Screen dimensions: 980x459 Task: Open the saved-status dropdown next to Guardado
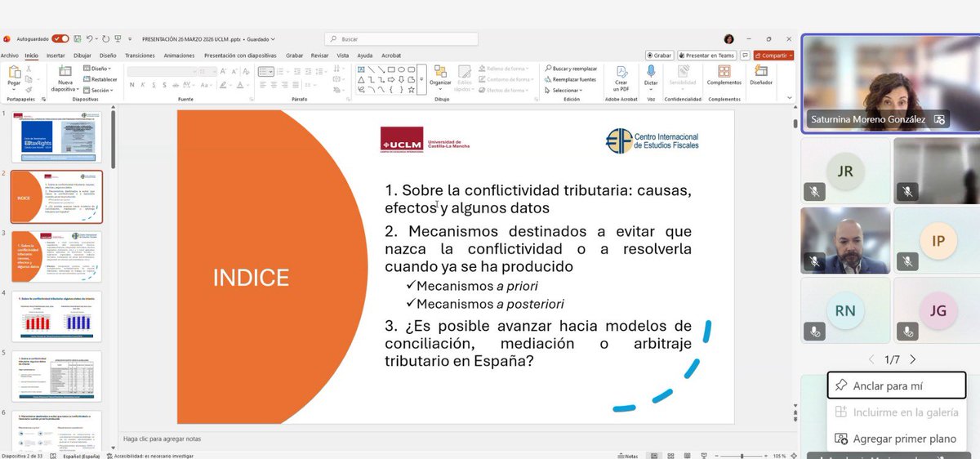click(273, 38)
